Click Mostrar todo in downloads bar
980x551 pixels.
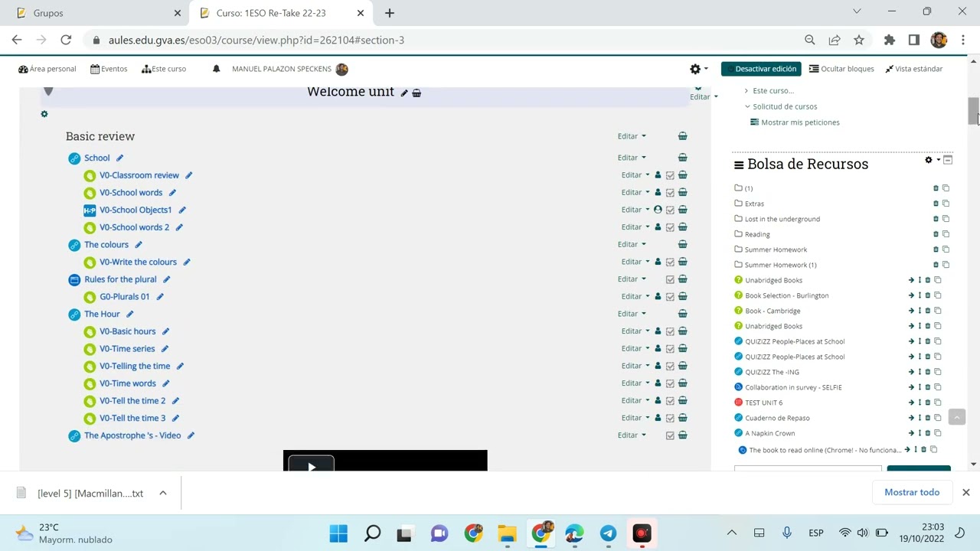click(912, 492)
